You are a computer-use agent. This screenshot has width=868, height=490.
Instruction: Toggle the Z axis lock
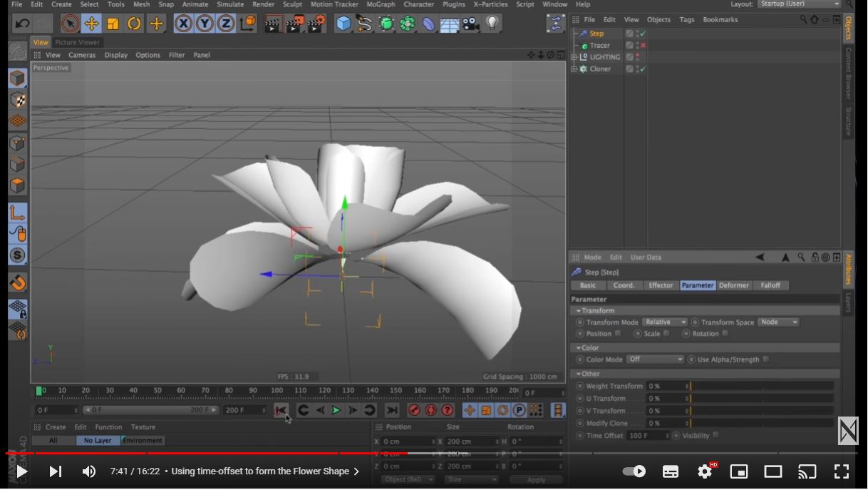coord(226,24)
